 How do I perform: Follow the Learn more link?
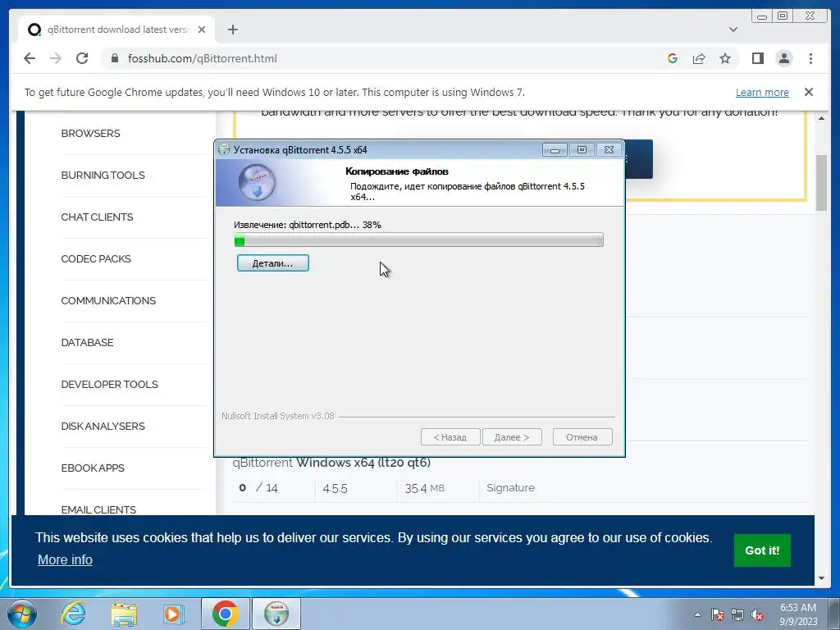(x=762, y=92)
